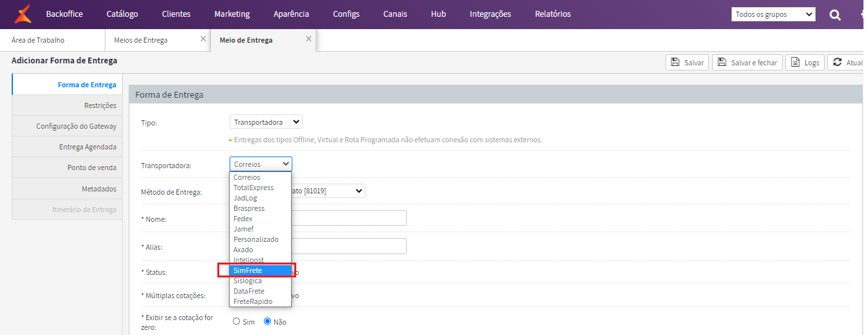Open Ponto de venda section

[67, 167]
